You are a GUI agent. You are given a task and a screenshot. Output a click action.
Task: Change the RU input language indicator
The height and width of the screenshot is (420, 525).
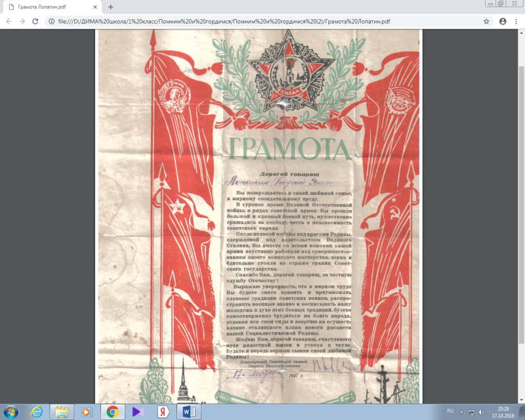point(450,411)
